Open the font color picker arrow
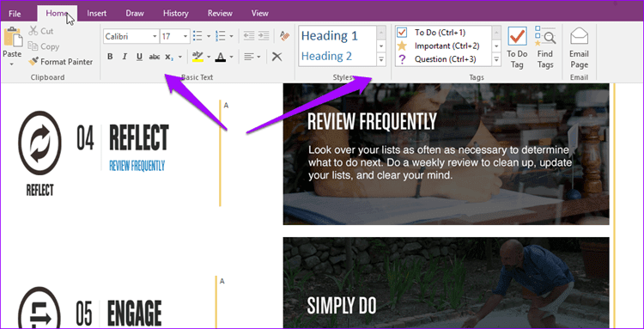Image resolution: width=644 pixels, height=329 pixels. [232, 57]
